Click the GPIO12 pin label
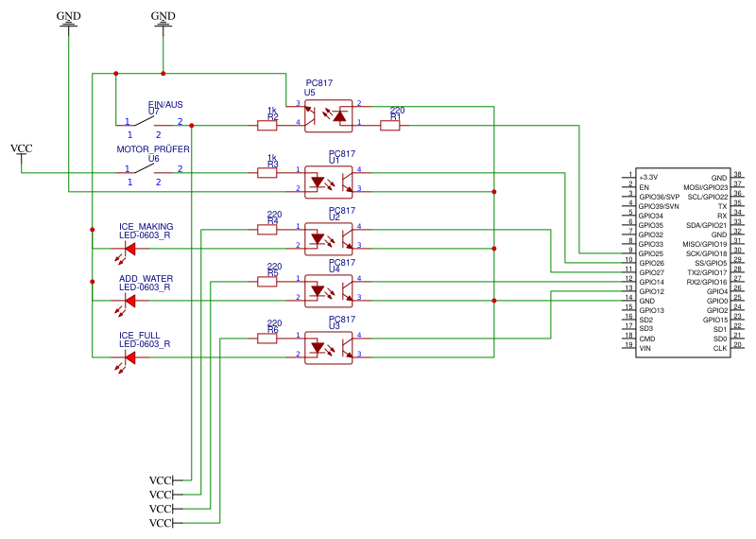 tap(652, 291)
